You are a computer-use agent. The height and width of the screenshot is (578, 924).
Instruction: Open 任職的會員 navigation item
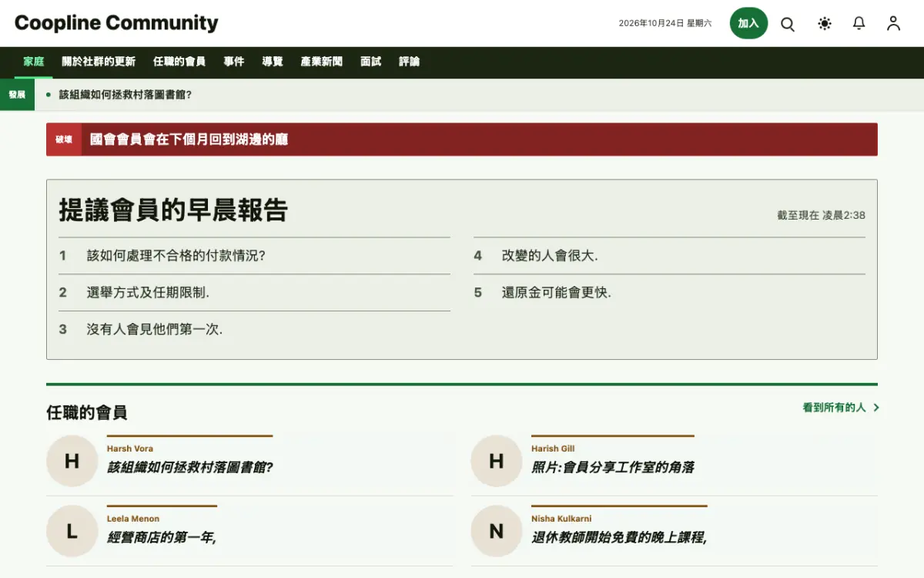[179, 62]
